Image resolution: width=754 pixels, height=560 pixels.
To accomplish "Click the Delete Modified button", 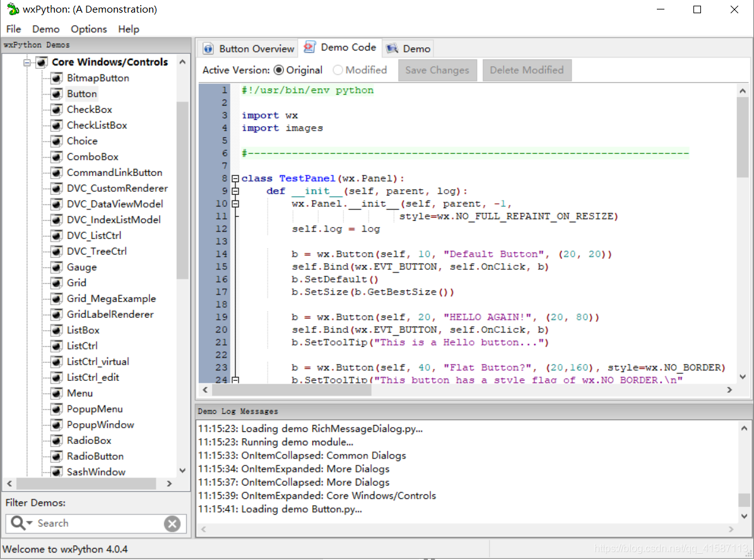I will click(527, 70).
